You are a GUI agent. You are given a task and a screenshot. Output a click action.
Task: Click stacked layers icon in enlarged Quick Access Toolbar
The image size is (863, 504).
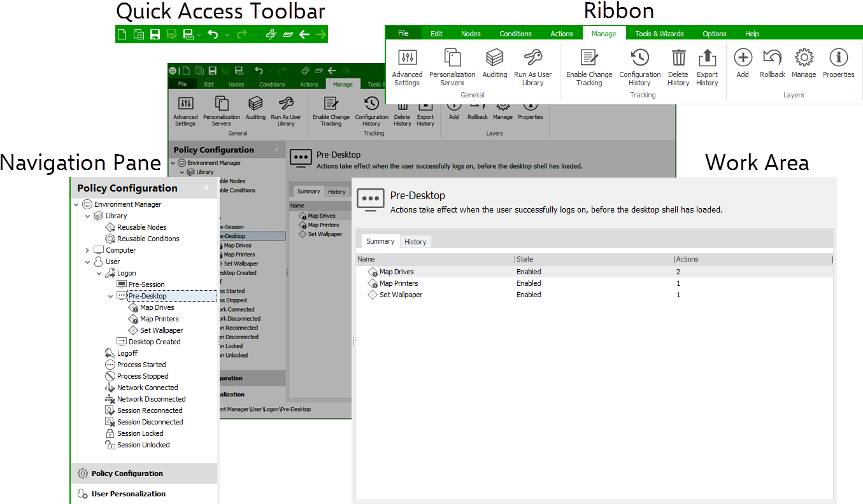(x=288, y=34)
